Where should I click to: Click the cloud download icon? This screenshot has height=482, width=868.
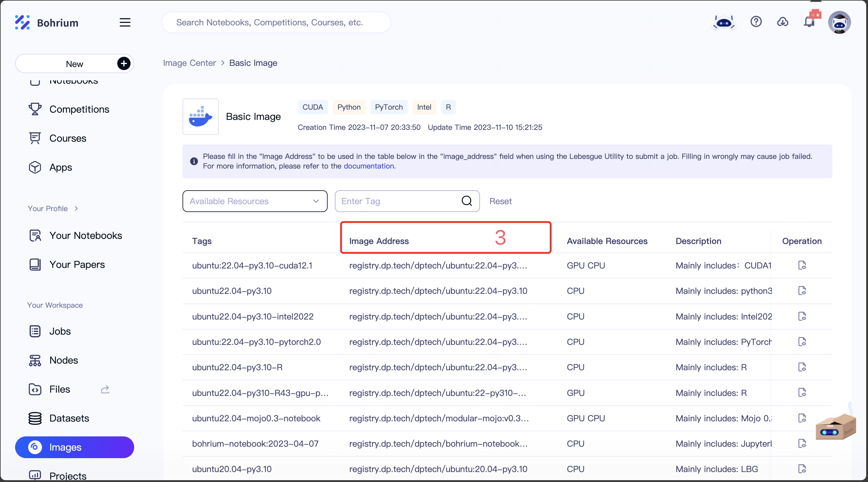pos(782,22)
